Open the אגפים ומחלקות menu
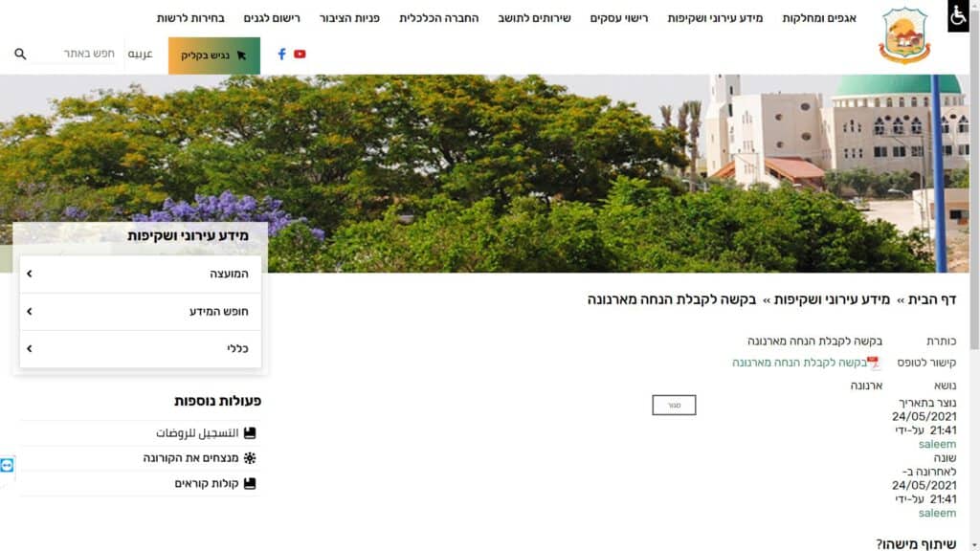The height and width of the screenshot is (551, 980). pos(818,18)
